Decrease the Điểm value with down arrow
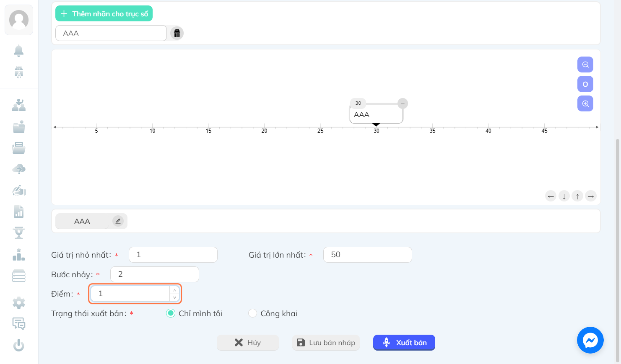Screen dimensions: 621x364 pyautogui.click(x=175, y=297)
